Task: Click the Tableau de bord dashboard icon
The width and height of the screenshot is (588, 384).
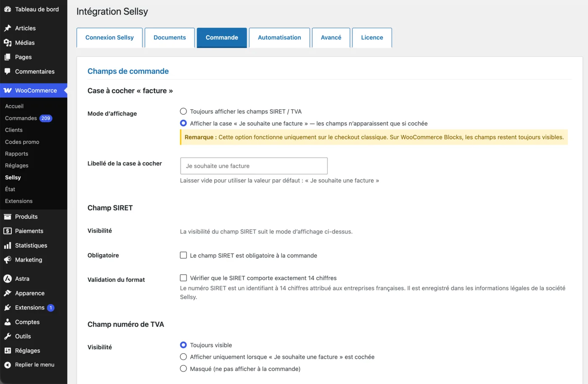Action: 8,9
